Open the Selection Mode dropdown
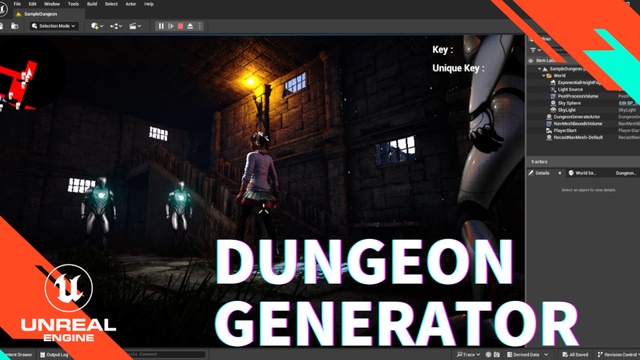 [x=54, y=26]
